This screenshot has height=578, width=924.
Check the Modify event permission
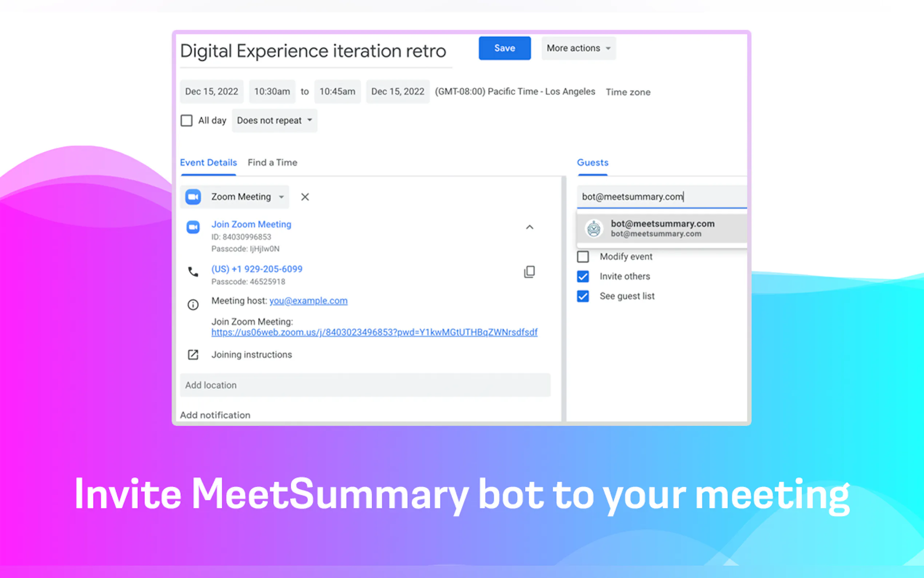point(582,257)
